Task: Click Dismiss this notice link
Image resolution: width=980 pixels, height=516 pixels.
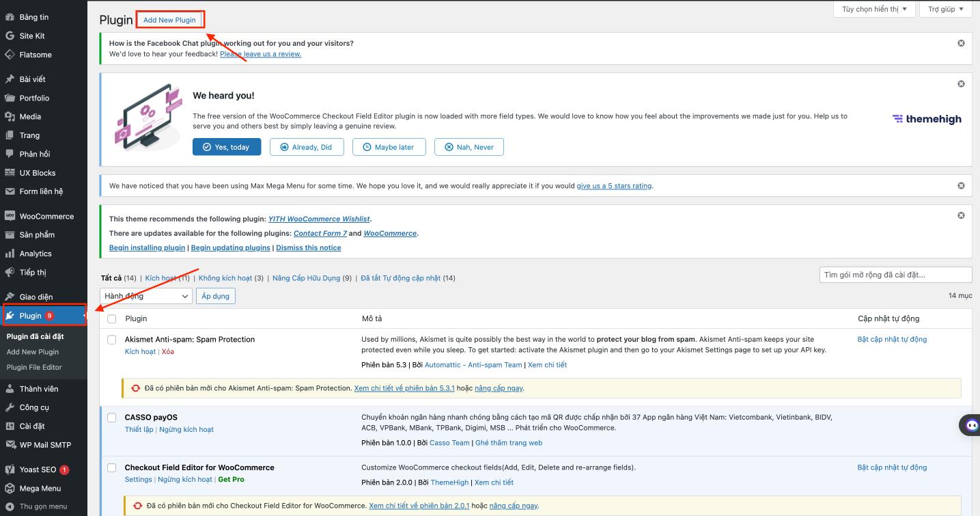Action: 309,247
